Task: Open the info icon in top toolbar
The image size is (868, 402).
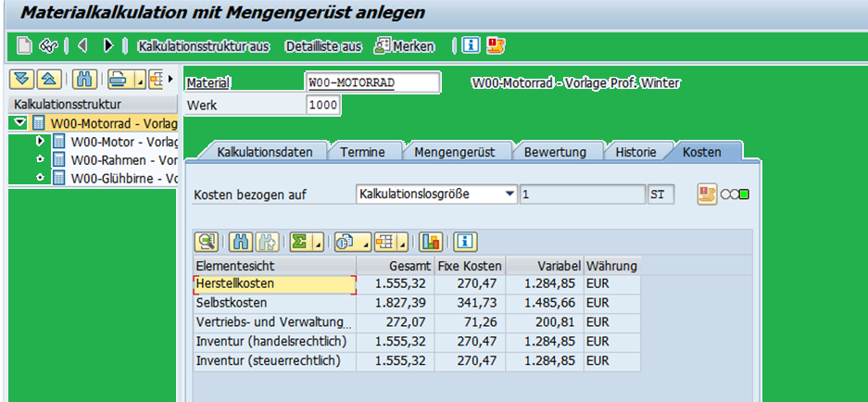Action: pos(472,45)
